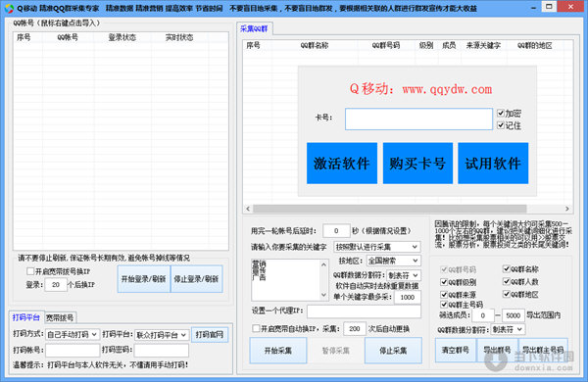Click the QQ群号码 column header
This screenshot has height=382, width=588.
pyautogui.click(x=386, y=45)
